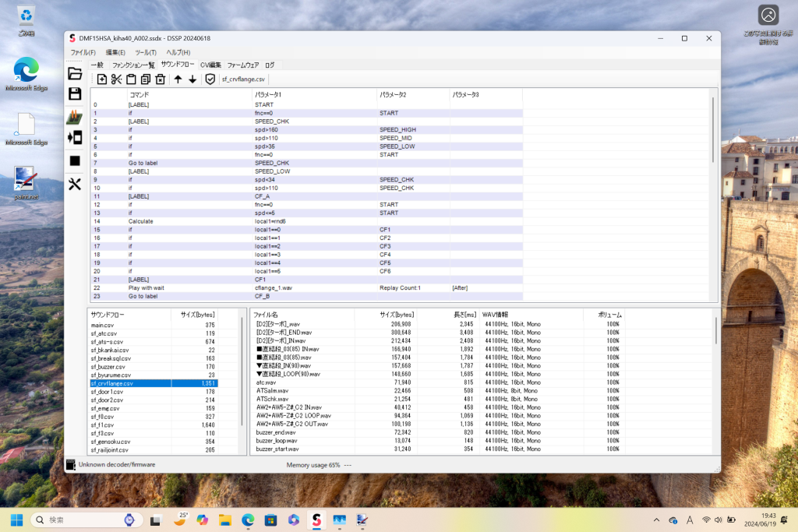Image resolution: width=798 pixels, height=532 pixels.
Task: Open Microsoft Edge from the taskbar
Action: coord(248,520)
